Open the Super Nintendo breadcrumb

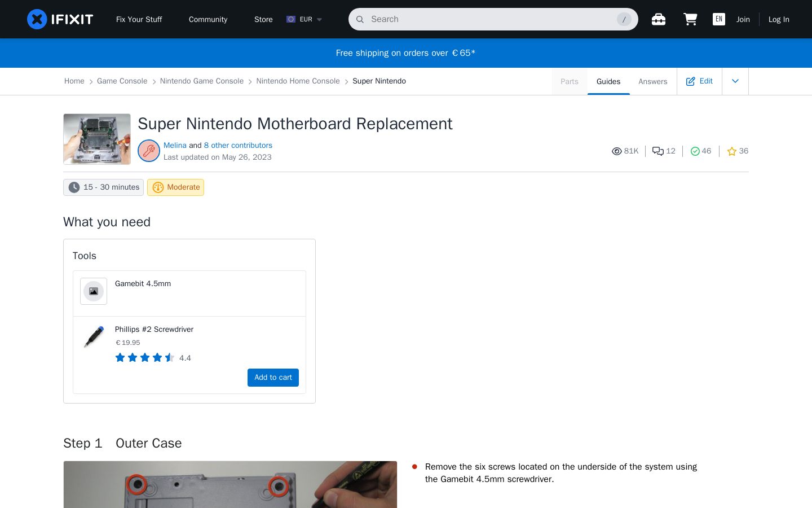click(379, 81)
